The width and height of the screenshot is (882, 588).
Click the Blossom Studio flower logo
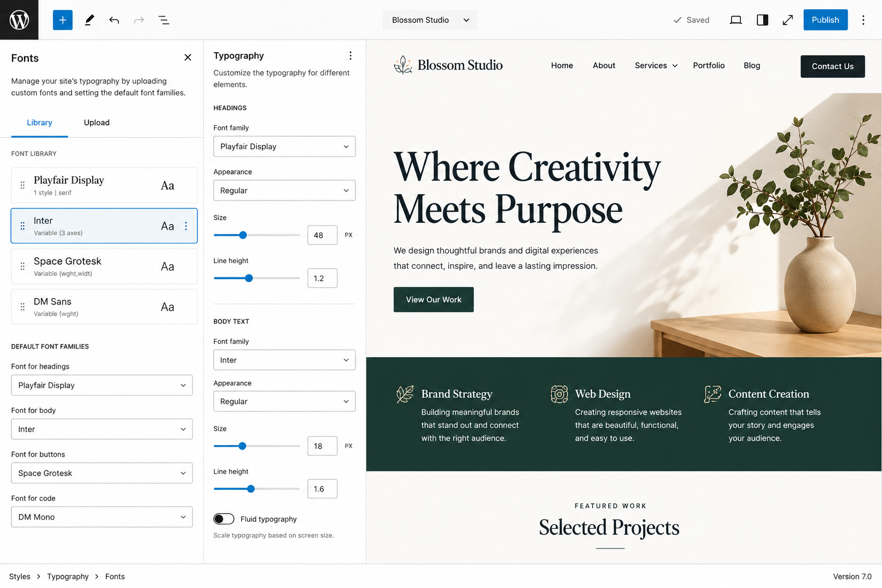[403, 65]
